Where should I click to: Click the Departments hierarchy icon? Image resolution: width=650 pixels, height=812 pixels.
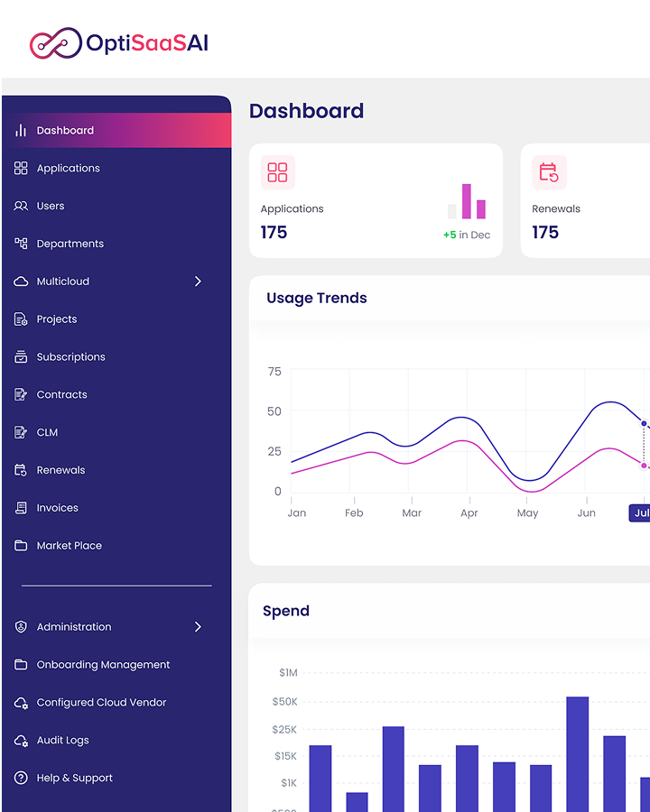pos(21,244)
